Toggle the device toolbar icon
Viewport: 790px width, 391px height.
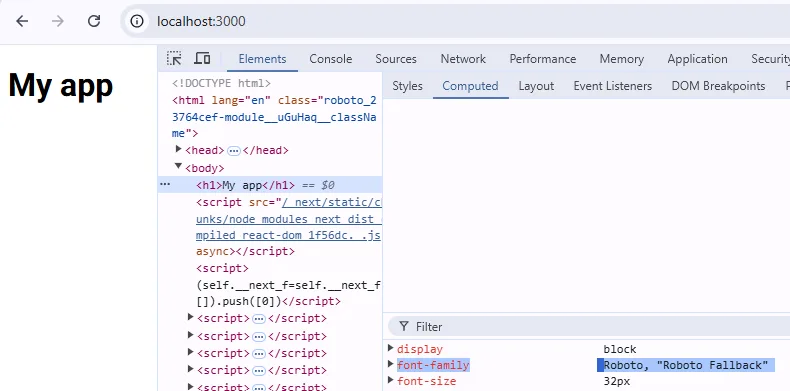202,58
